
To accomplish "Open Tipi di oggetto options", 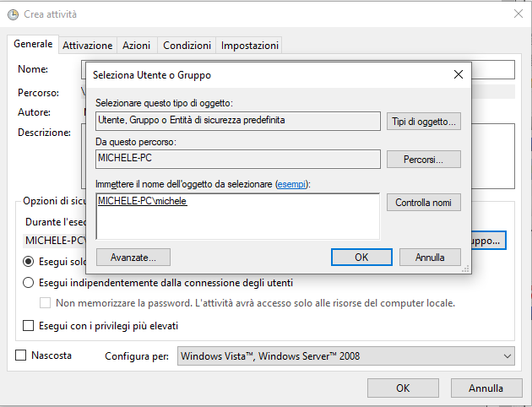I will (x=424, y=122).
